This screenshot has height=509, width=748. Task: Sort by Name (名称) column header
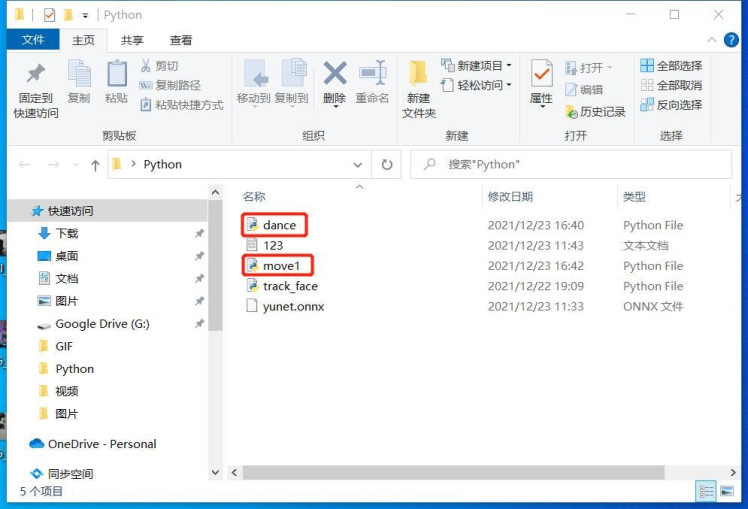(254, 197)
